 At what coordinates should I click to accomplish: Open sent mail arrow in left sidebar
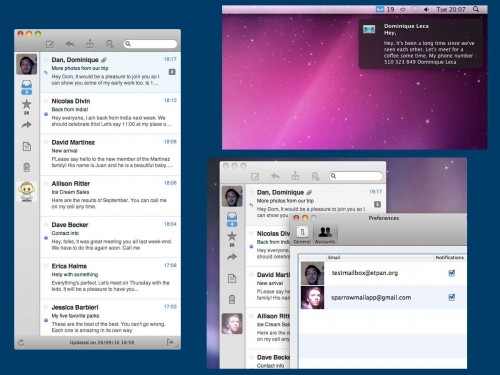(x=27, y=125)
